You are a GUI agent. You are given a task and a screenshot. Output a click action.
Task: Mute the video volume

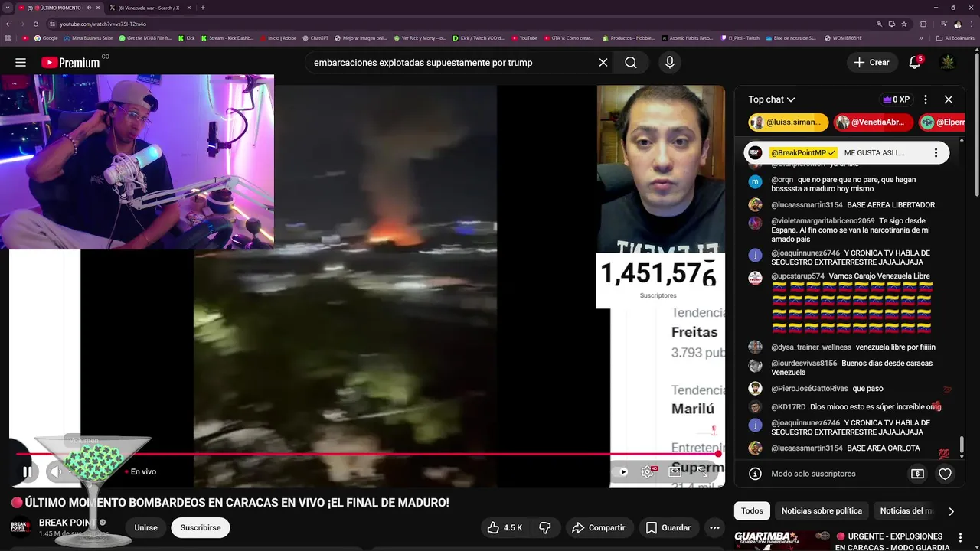(56, 472)
